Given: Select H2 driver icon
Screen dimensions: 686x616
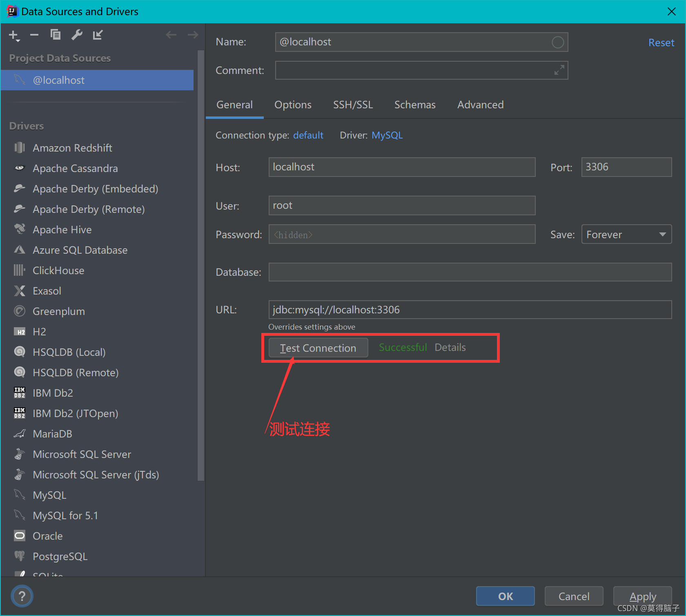Looking at the screenshot, I should [20, 332].
